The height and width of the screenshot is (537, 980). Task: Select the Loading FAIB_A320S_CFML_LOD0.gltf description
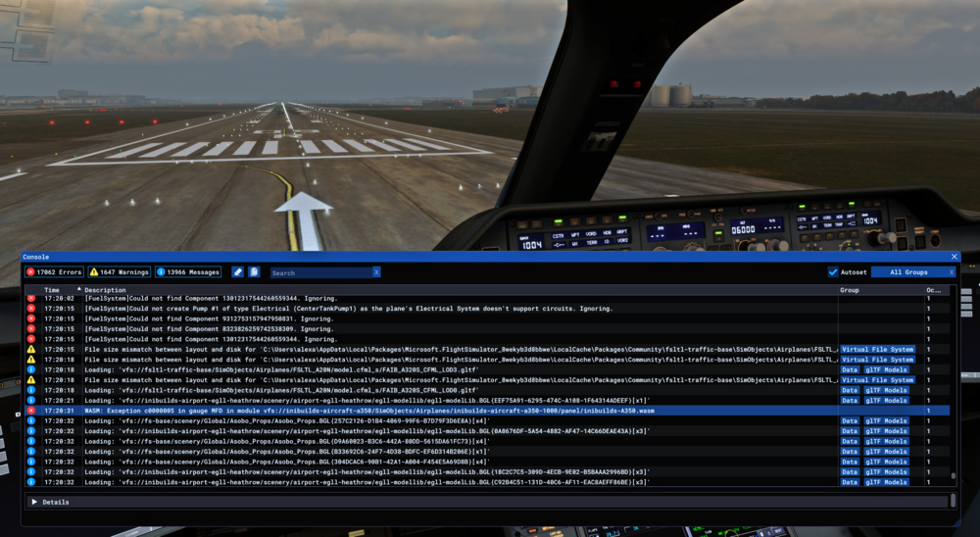(282, 390)
